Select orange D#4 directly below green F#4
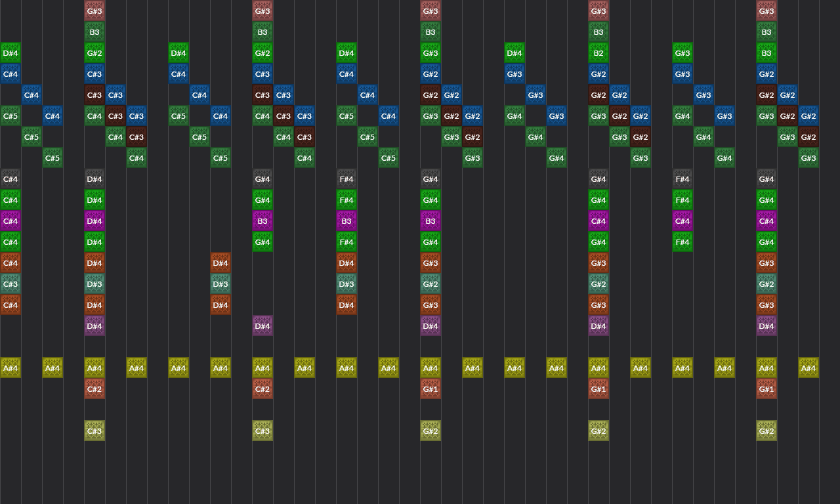The height and width of the screenshot is (504, 840). point(346,263)
